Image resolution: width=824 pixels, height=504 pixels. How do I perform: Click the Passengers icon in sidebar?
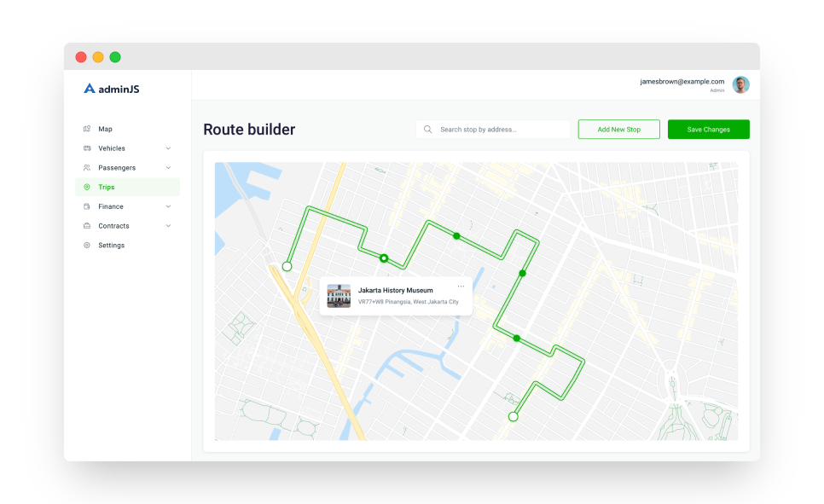[x=87, y=168]
